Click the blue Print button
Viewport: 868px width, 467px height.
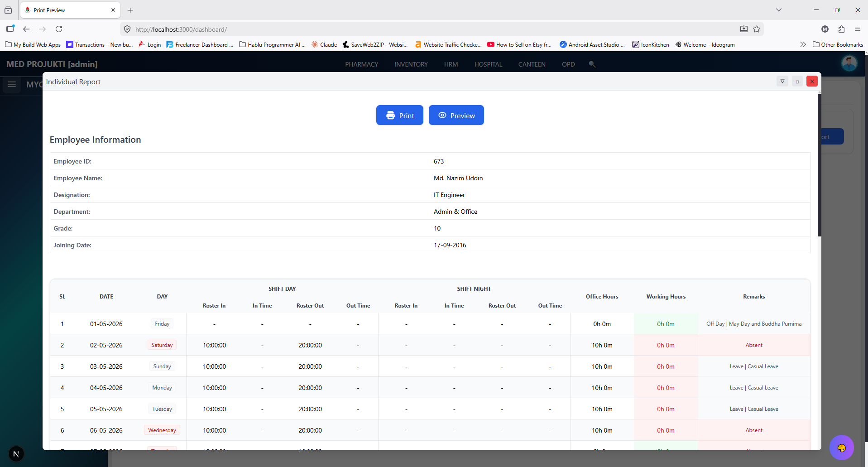[400, 115]
